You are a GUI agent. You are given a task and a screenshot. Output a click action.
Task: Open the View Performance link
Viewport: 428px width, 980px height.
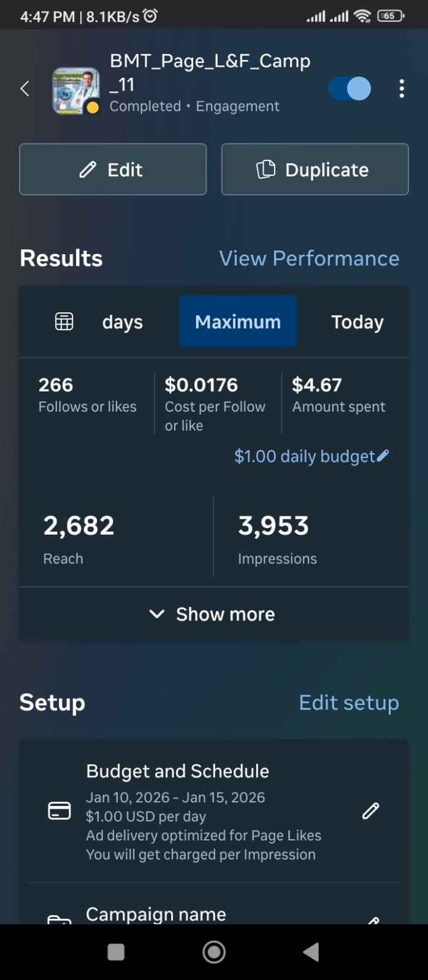[x=309, y=258]
